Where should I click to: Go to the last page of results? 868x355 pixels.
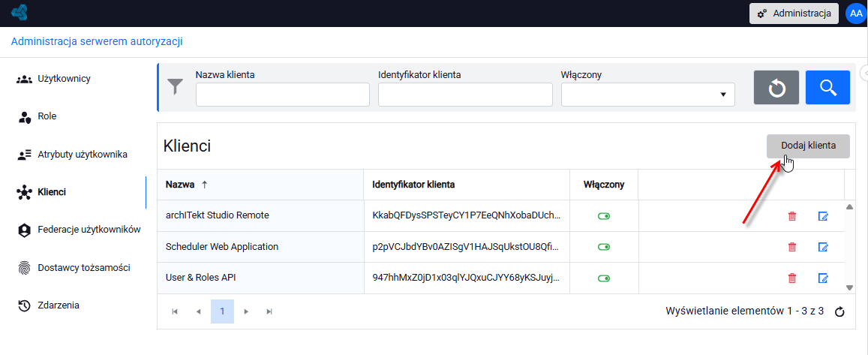269,311
